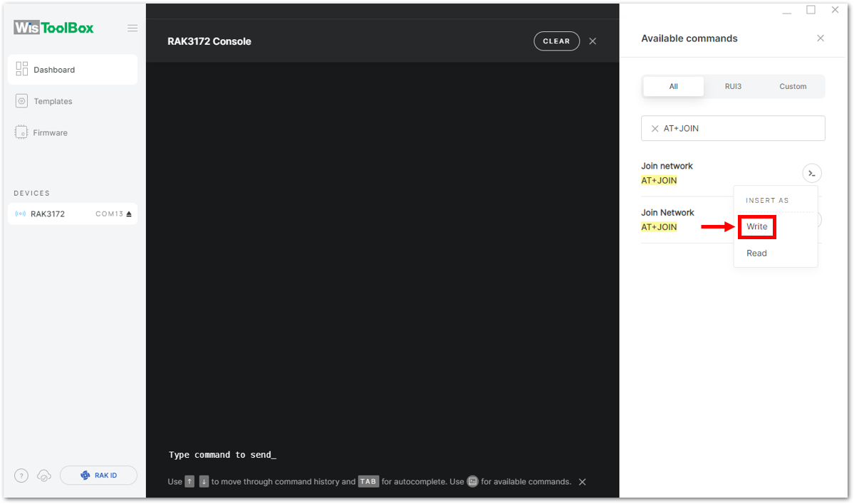Click the RAK3172 signal icon

21,214
